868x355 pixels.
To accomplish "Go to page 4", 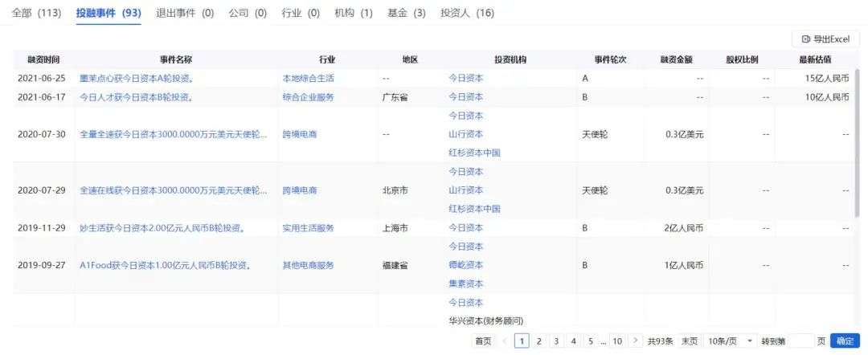I will [x=574, y=341].
